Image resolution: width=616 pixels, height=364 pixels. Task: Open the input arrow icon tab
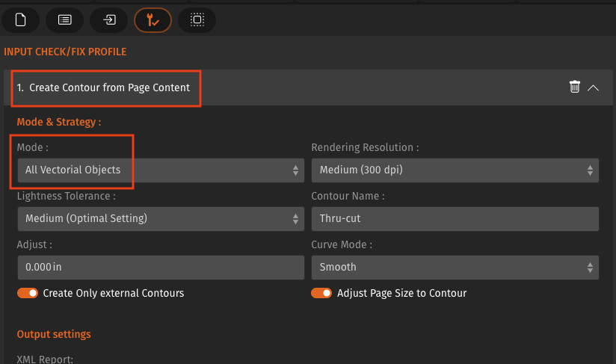109,20
